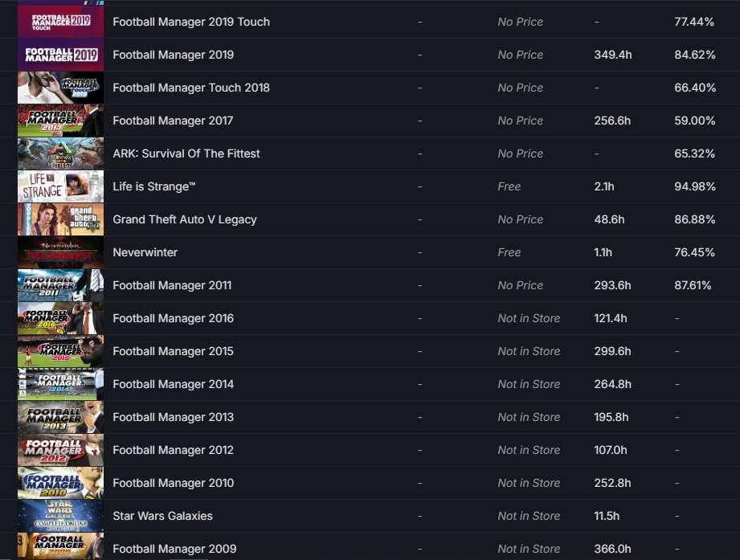The width and height of the screenshot is (740, 560).
Task: Click the Football Manager 2016 name
Action: (174, 318)
